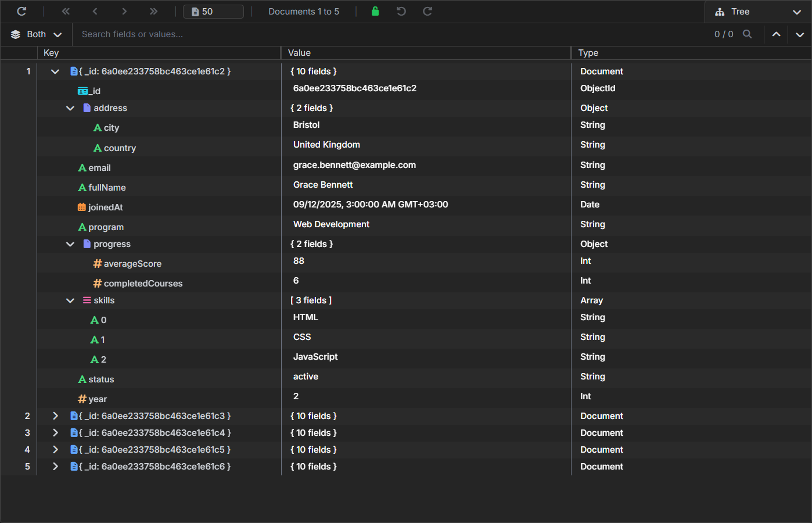Expand document ending in 61c3
This screenshot has width=812, height=523.
(x=55, y=416)
